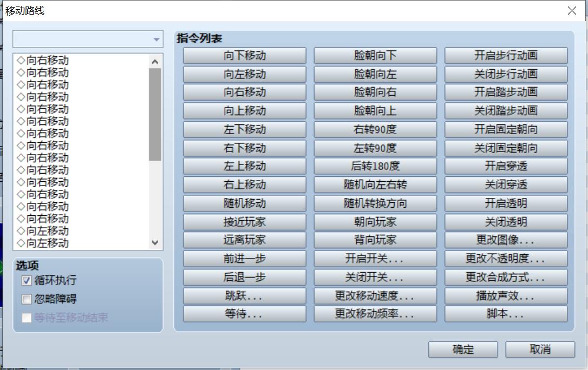Insert the 远离玩家 command

pyautogui.click(x=245, y=240)
